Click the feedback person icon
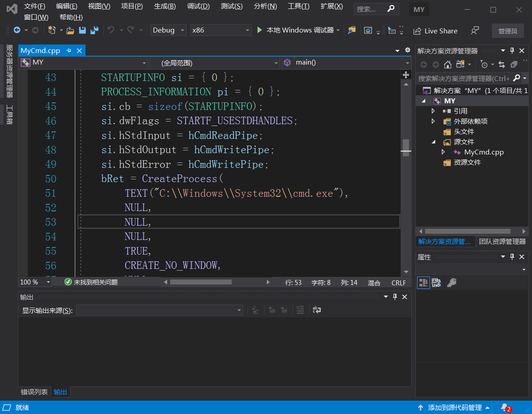 [x=475, y=31]
